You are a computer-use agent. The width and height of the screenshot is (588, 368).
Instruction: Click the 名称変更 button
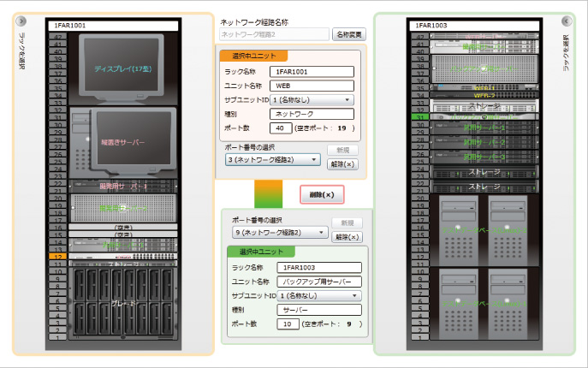click(x=349, y=35)
